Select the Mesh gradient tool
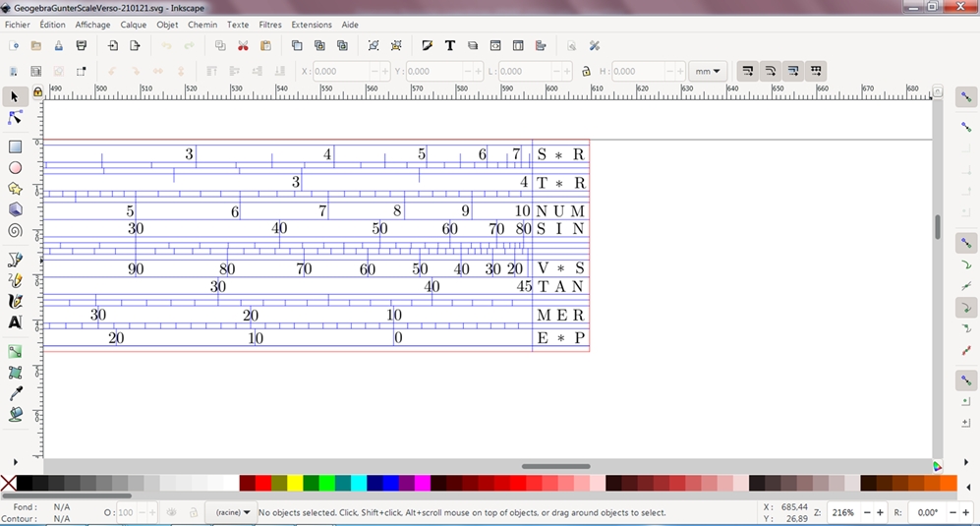The image size is (980, 526). click(15, 373)
